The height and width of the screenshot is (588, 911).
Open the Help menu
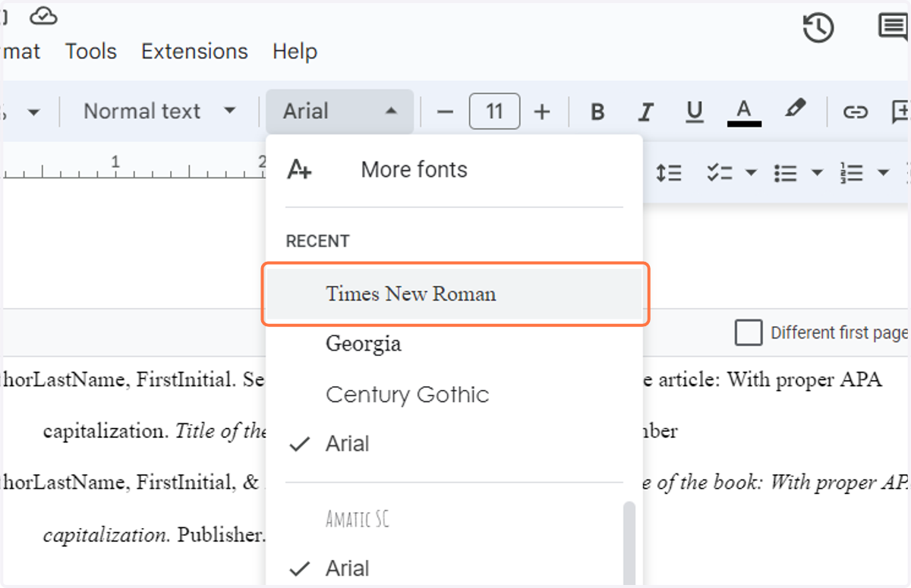pos(295,52)
